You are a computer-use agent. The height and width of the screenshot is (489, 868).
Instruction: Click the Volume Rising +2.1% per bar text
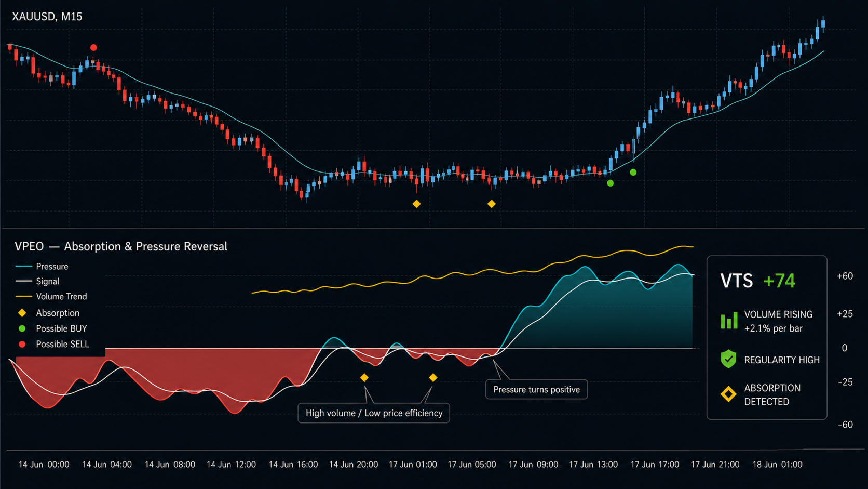tap(778, 321)
